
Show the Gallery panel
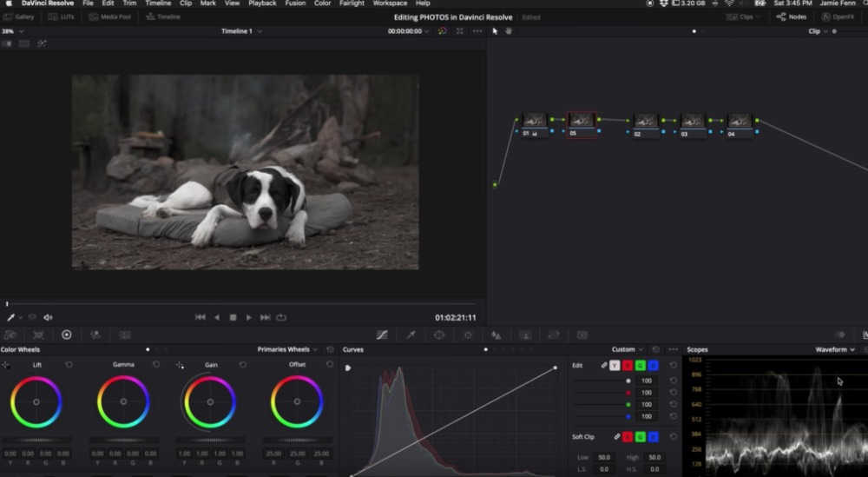coord(19,17)
